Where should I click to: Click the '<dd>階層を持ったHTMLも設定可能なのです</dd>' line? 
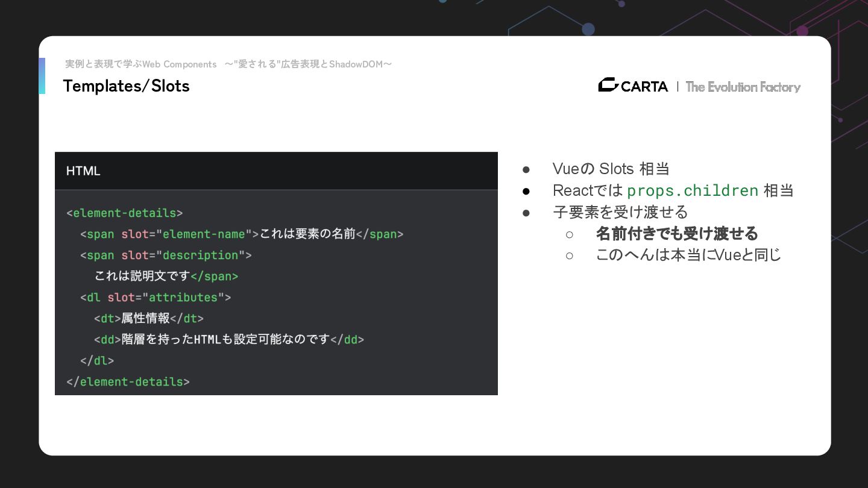point(229,340)
